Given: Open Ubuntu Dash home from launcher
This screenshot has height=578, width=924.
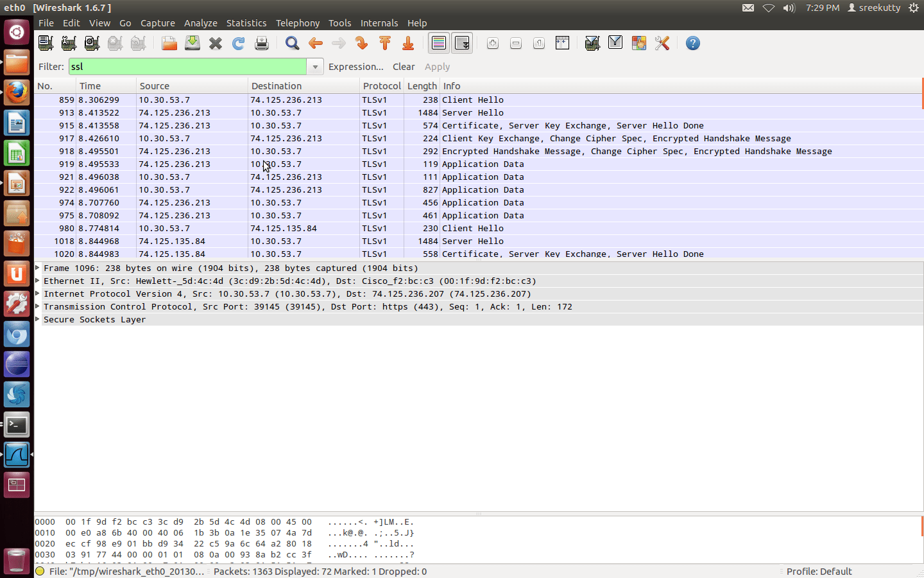Looking at the screenshot, I should (x=17, y=32).
